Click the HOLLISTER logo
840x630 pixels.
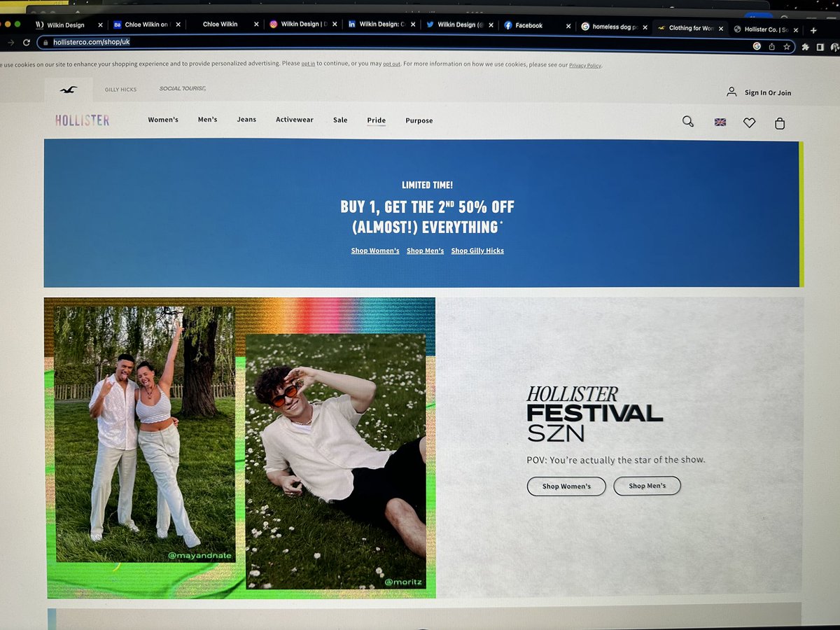(83, 120)
